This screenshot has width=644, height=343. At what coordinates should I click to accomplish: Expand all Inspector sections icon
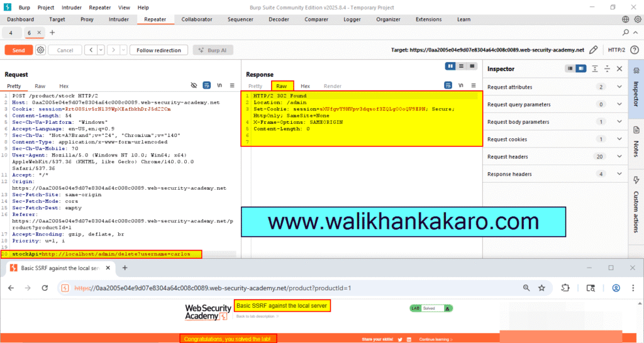tap(595, 68)
